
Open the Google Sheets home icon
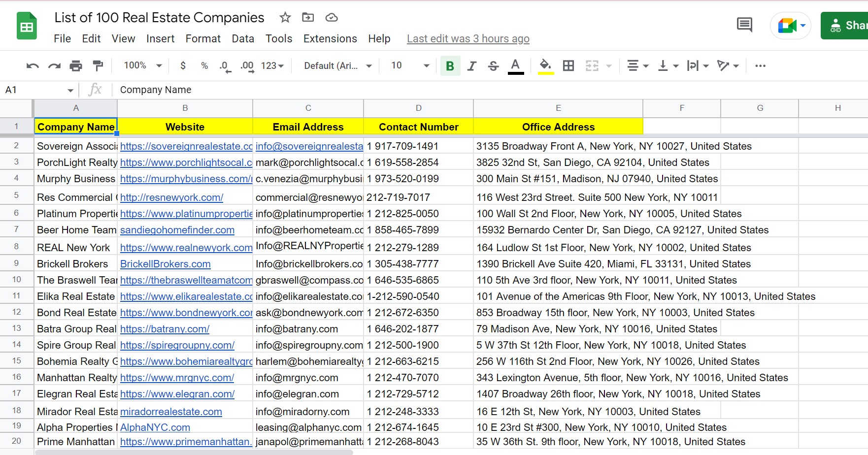[x=27, y=26]
